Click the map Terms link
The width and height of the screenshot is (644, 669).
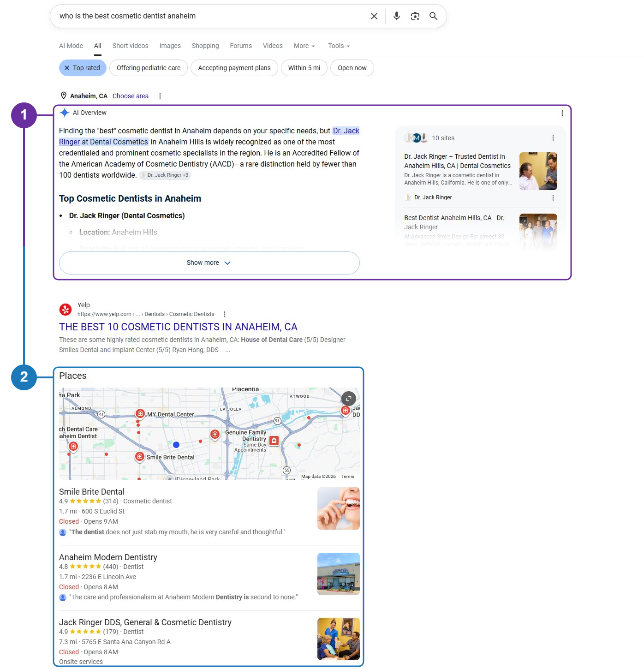click(x=348, y=477)
